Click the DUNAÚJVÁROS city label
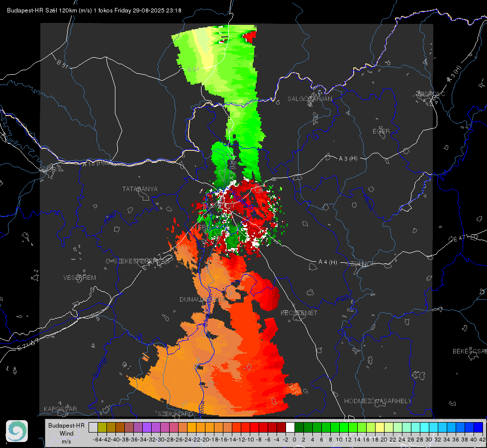Image resolution: width=487 pixels, height=448 pixels. pyautogui.click(x=202, y=299)
